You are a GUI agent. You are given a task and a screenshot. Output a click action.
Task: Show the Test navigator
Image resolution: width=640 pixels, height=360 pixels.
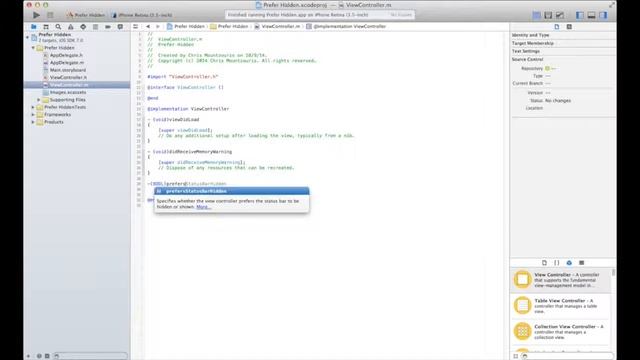pyautogui.click(x=83, y=27)
